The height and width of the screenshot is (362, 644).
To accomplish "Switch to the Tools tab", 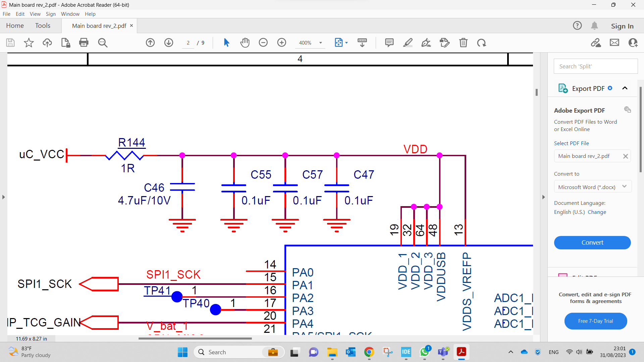I will 43,25.
